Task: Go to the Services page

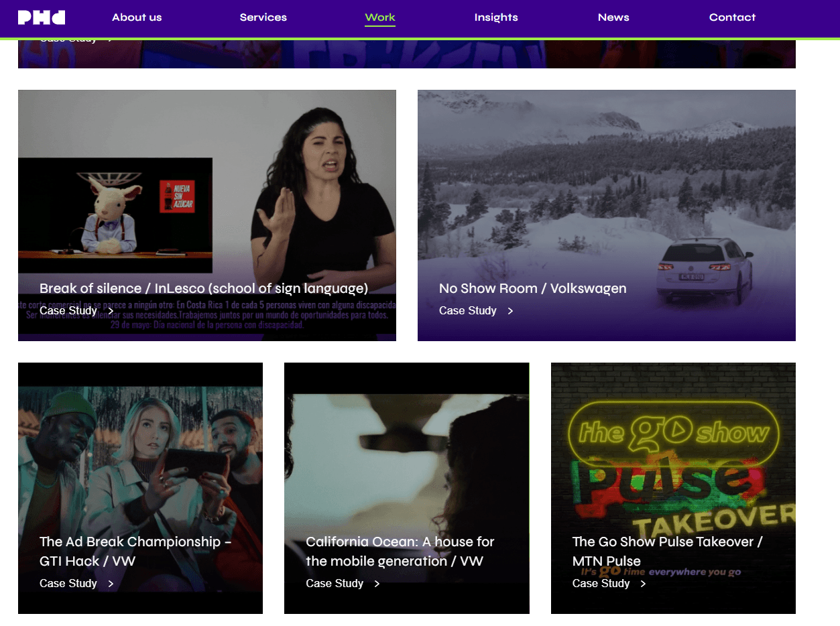Action: pyautogui.click(x=263, y=17)
